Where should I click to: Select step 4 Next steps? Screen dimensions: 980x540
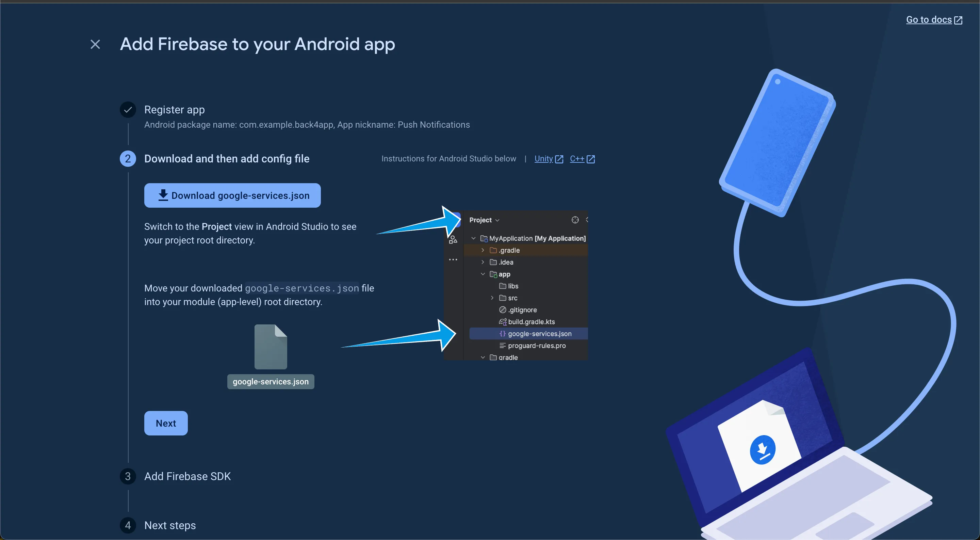pyautogui.click(x=170, y=525)
